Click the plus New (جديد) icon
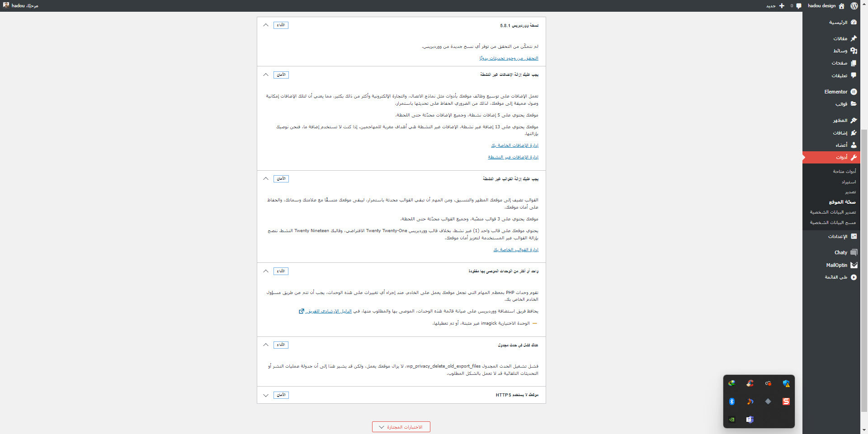 coord(782,6)
